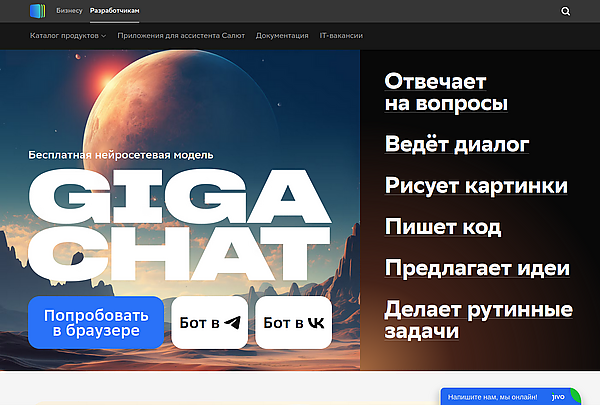Go to the Документация page
Screen dimensions: 600x405
(281, 35)
